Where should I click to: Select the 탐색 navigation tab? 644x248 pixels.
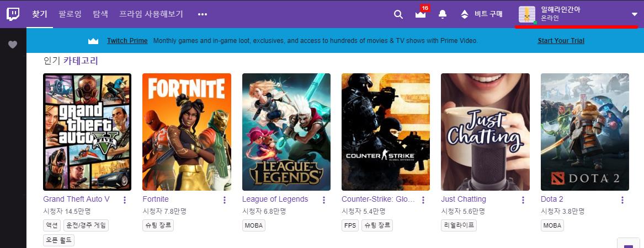[x=100, y=14]
